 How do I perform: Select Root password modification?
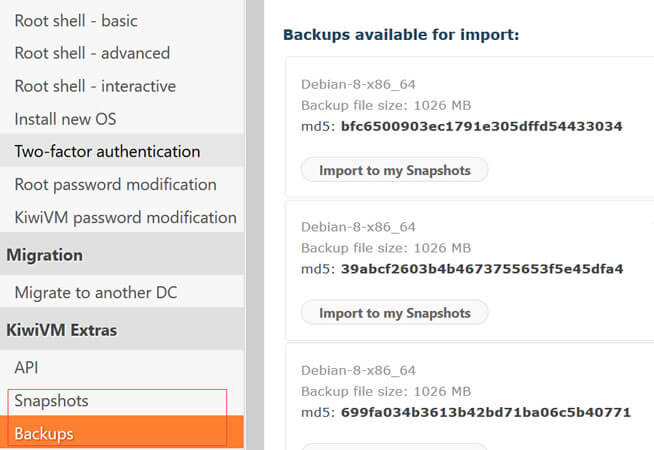point(115,185)
